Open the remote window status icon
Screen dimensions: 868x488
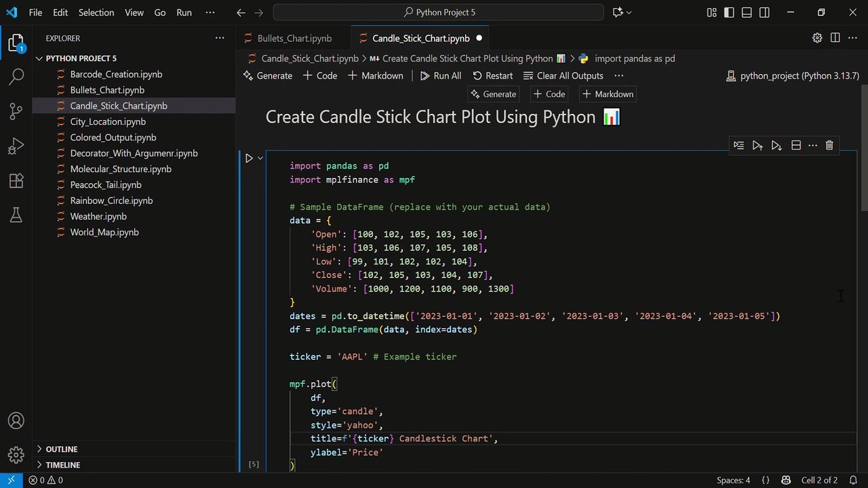(11, 480)
